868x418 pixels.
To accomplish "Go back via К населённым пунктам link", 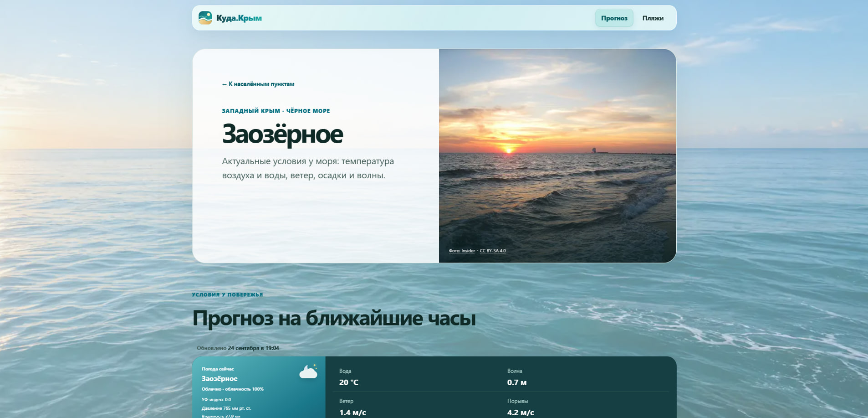I will tap(258, 84).
